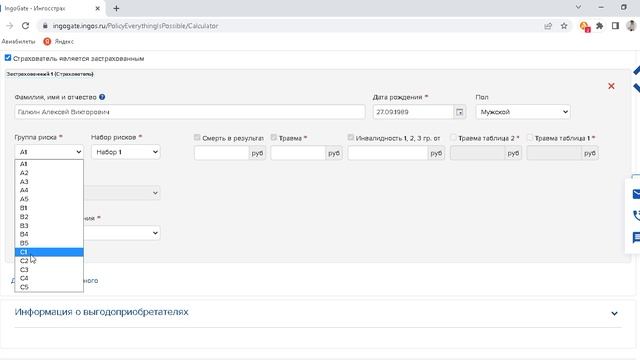Open the Авиабилеты bookmark

[x=18, y=41]
